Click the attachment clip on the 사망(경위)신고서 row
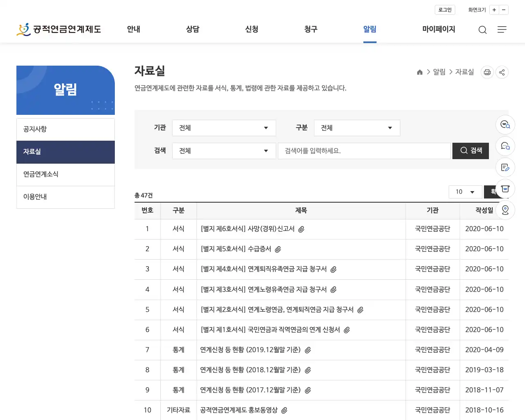This screenshot has height=420, width=525. [x=301, y=229]
